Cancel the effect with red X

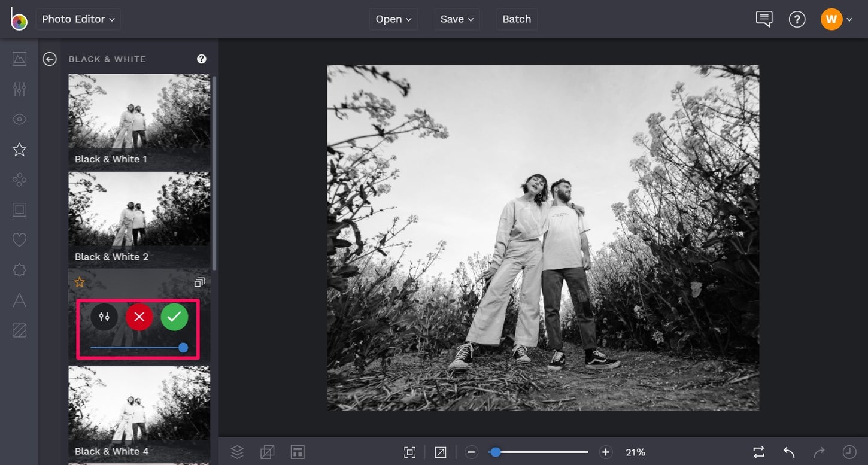click(139, 317)
